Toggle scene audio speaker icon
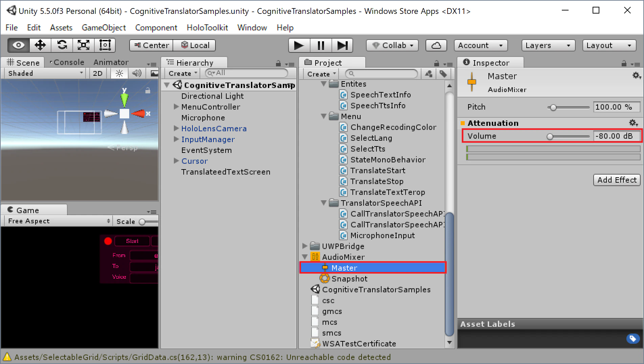The width and height of the screenshot is (644, 364). coord(137,73)
